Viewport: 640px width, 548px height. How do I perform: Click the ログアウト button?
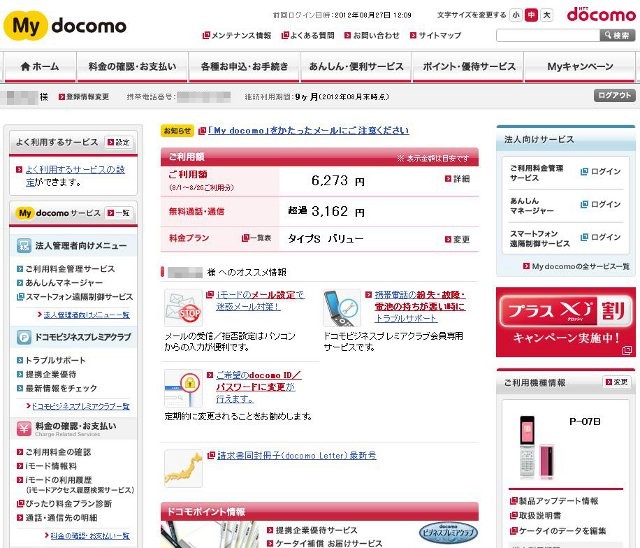coord(614,95)
